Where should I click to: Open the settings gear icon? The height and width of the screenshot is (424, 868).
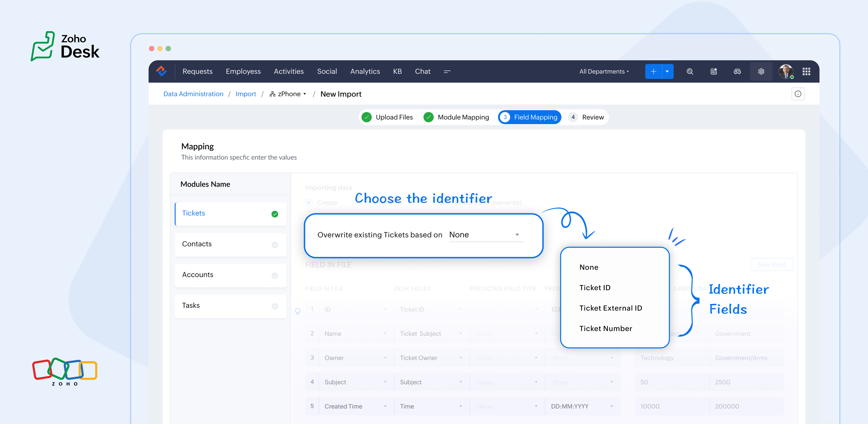pos(761,72)
